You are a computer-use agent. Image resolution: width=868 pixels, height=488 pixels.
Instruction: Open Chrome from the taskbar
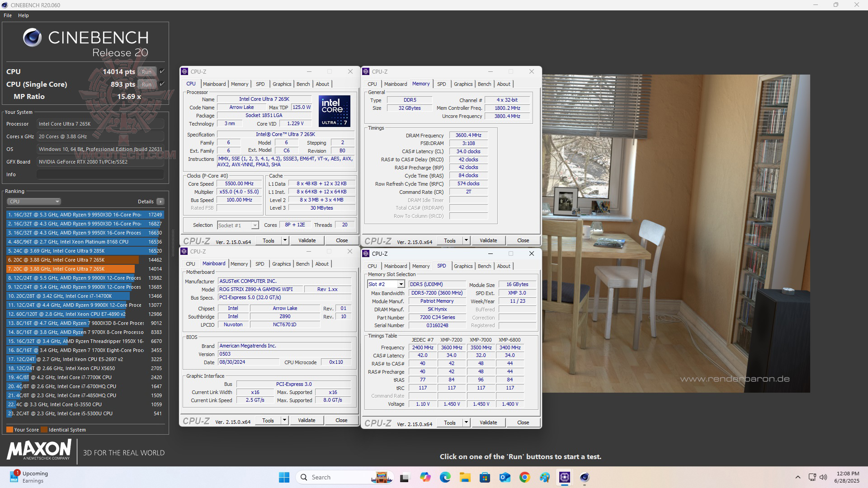point(524,477)
